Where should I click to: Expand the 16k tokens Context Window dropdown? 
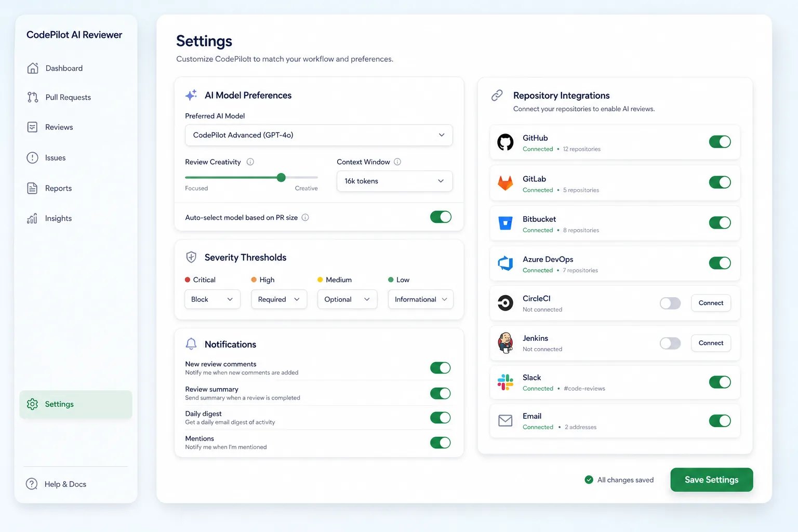coord(394,181)
